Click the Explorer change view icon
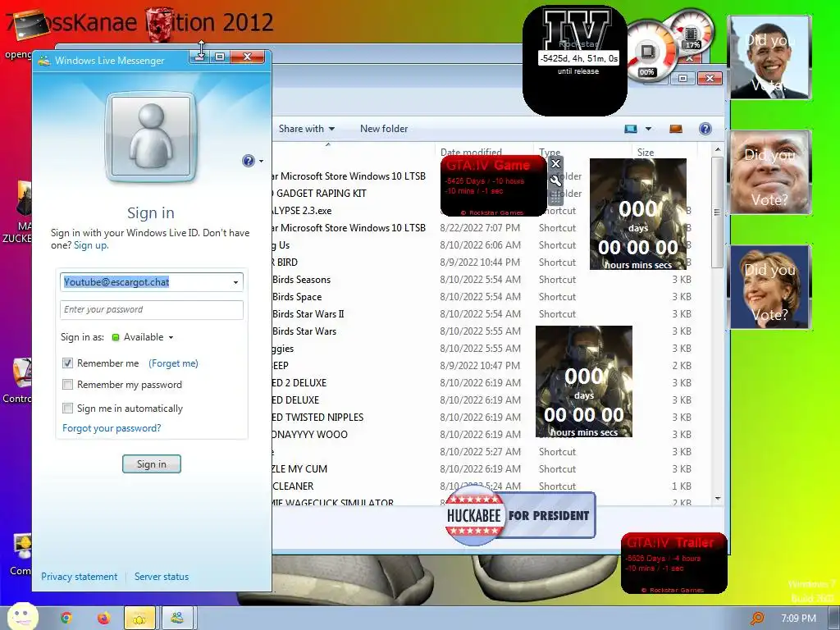 pos(631,129)
